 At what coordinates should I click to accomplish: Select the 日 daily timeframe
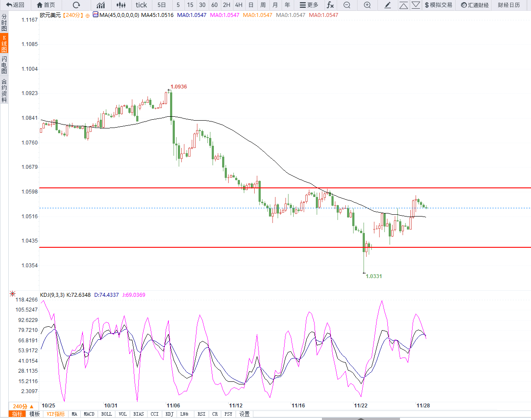click(251, 5)
